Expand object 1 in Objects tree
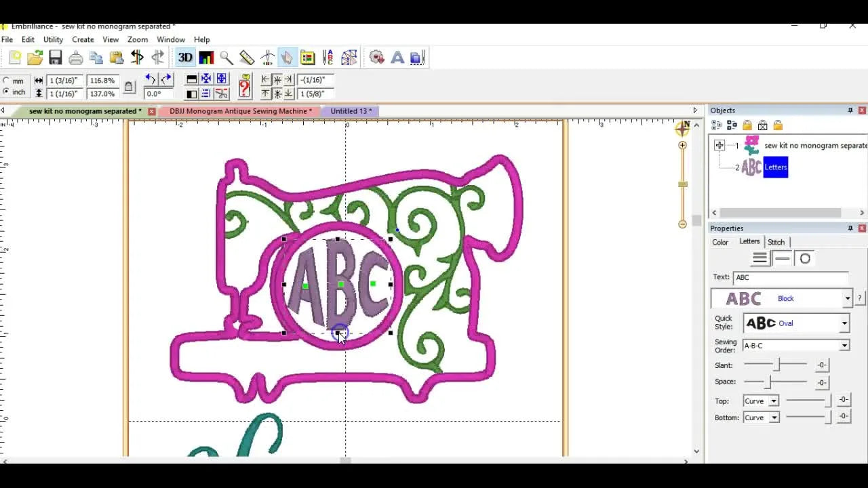The width and height of the screenshot is (868, 488). (719, 145)
